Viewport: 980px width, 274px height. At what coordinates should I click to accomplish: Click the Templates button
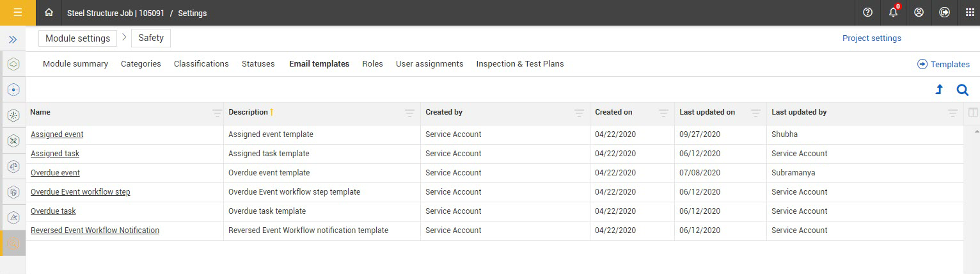tap(944, 64)
